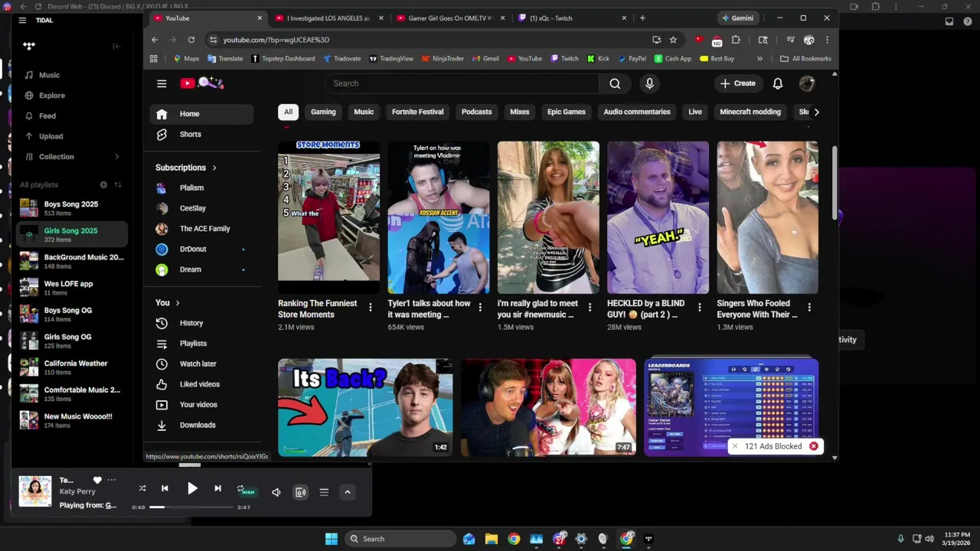
Task: Open The ACE Family channel
Action: pos(202,228)
